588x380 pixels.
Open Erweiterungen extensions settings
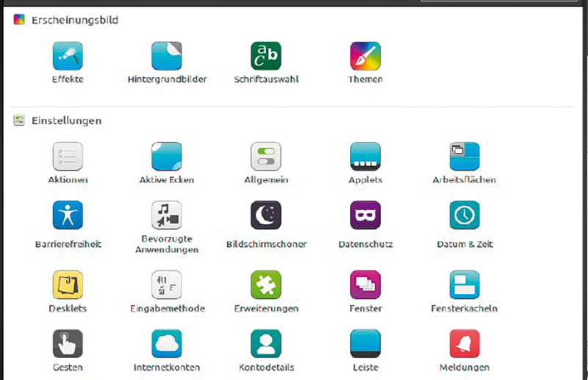[266, 284]
